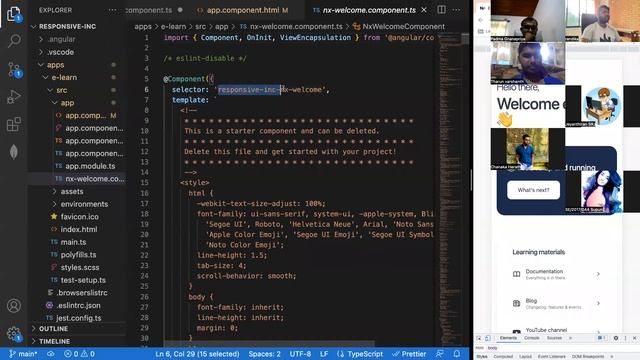This screenshot has width=640, height=360.
Task: Switch to DevTools Elements tab
Action: (508, 338)
